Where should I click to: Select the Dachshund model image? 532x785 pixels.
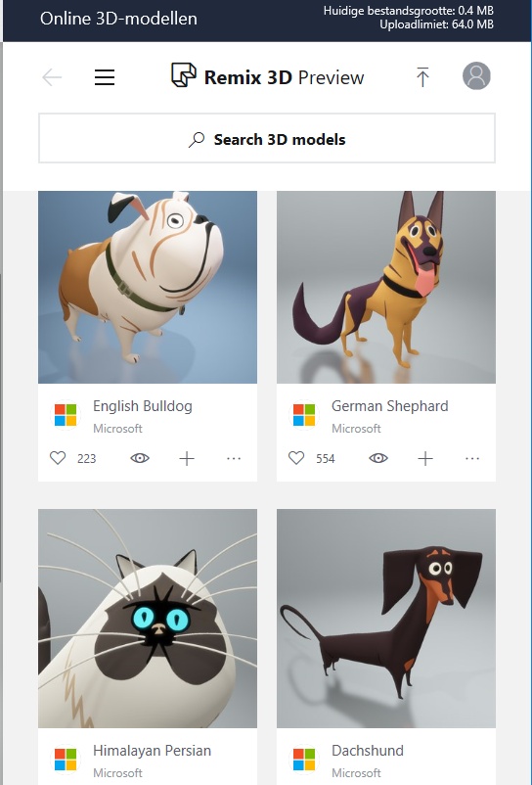[x=386, y=619]
